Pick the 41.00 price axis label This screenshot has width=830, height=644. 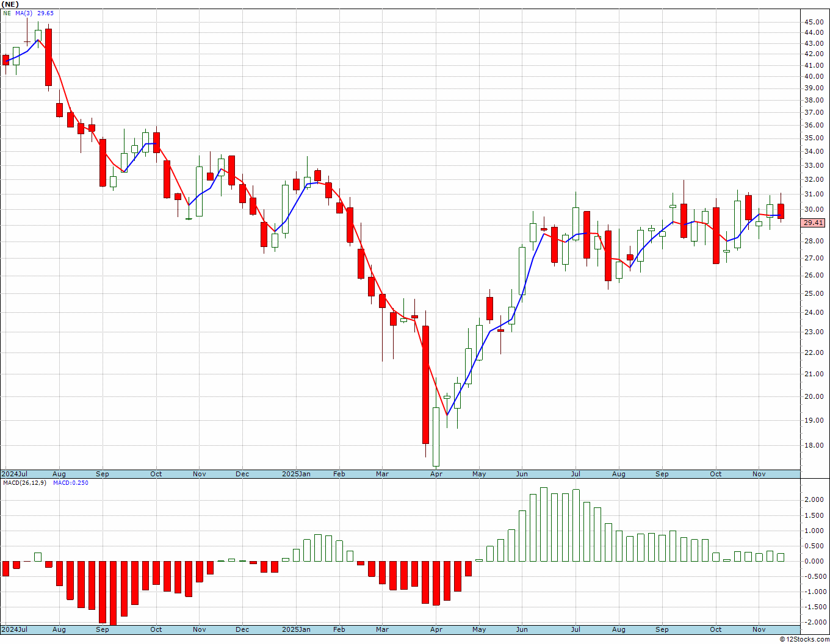(814, 65)
